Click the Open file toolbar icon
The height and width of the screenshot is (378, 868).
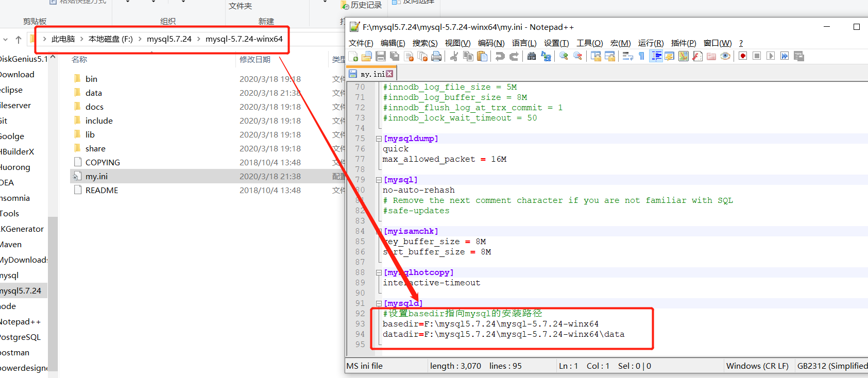367,56
